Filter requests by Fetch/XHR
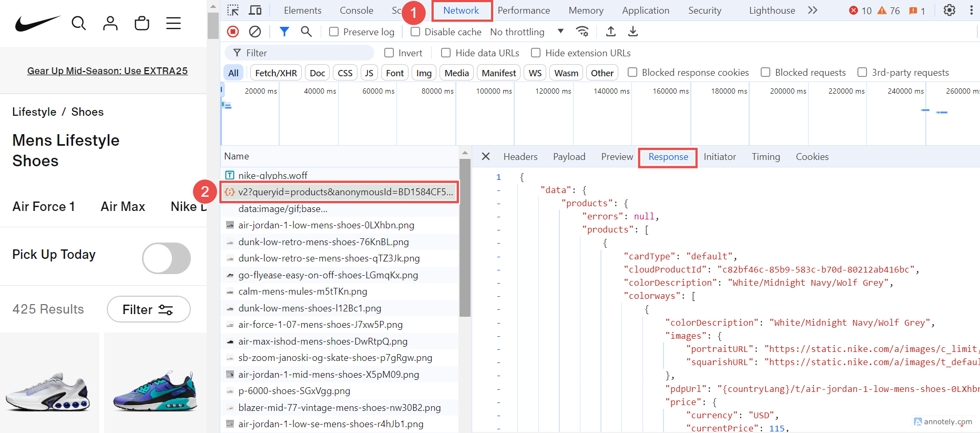 (276, 73)
